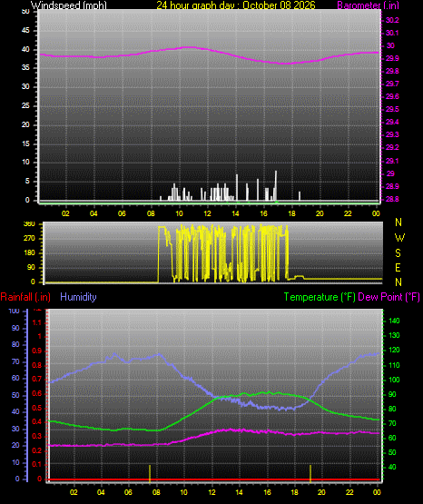Click the W compass direction label
Screen dimensions: 423x504
tap(399, 238)
